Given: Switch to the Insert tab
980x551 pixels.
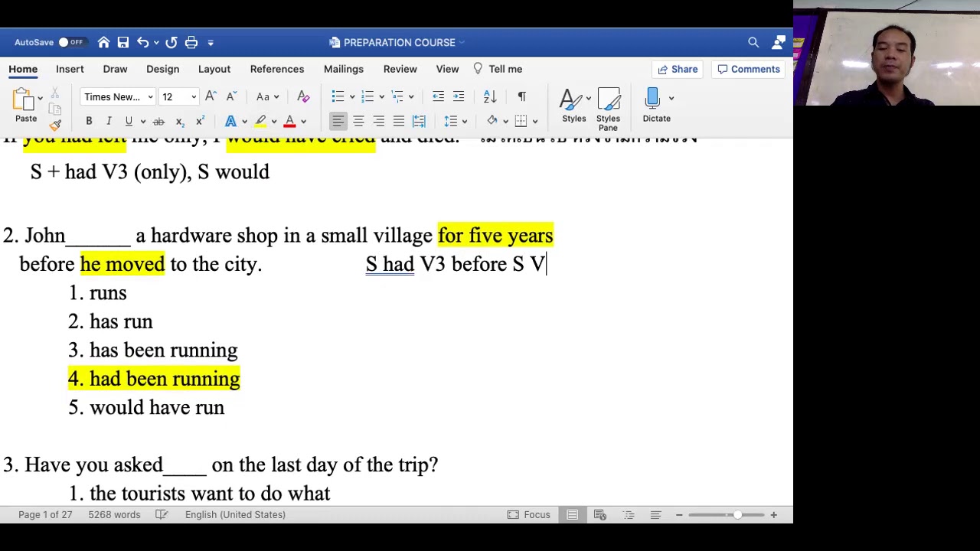Looking at the screenshot, I should click(70, 69).
